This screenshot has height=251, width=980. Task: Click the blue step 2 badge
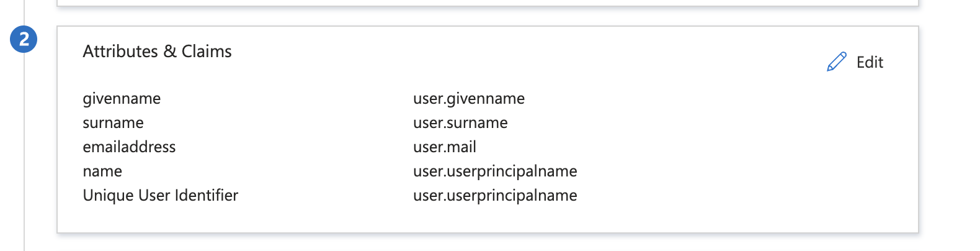(x=24, y=39)
